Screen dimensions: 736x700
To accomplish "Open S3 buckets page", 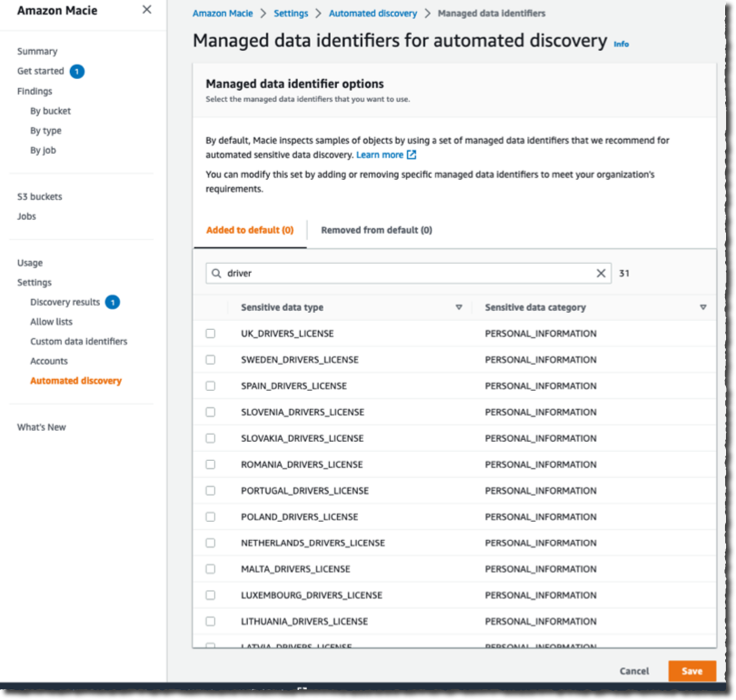I will coord(39,196).
